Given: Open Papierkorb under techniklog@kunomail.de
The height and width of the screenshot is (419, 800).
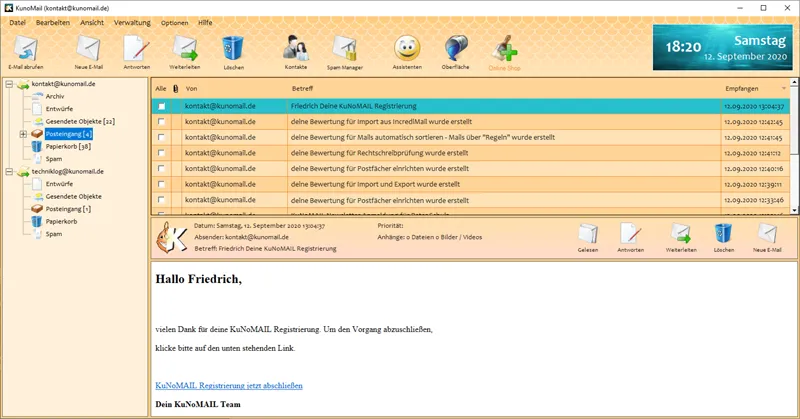Looking at the screenshot, I should 61,221.
